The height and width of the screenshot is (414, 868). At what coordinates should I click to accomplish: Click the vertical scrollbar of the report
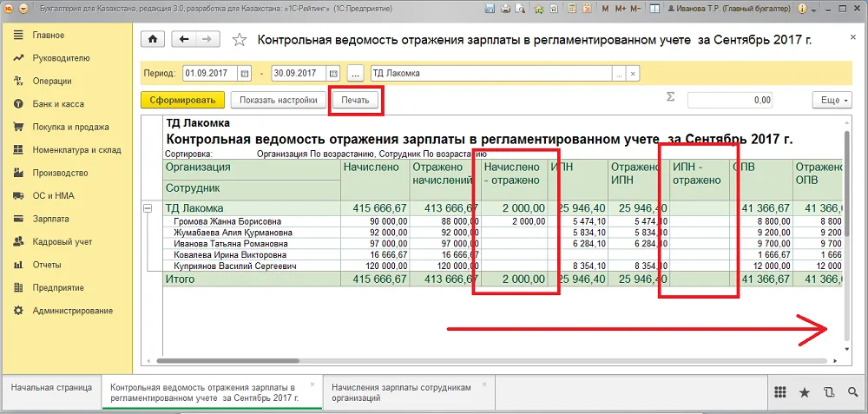[x=846, y=182]
